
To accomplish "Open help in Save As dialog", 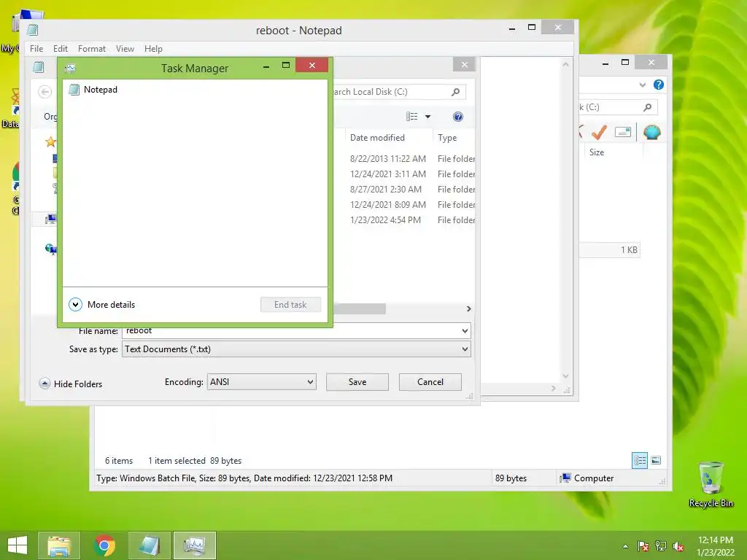I will click(458, 117).
